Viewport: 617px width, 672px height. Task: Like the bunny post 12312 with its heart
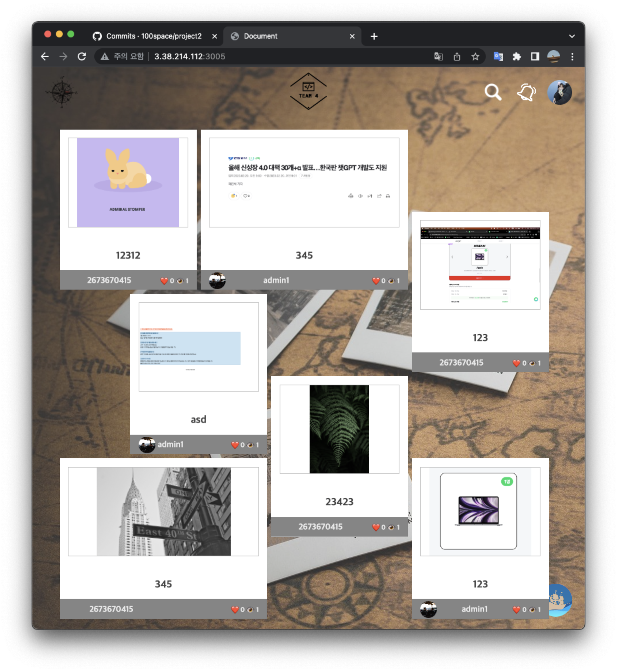click(x=164, y=281)
